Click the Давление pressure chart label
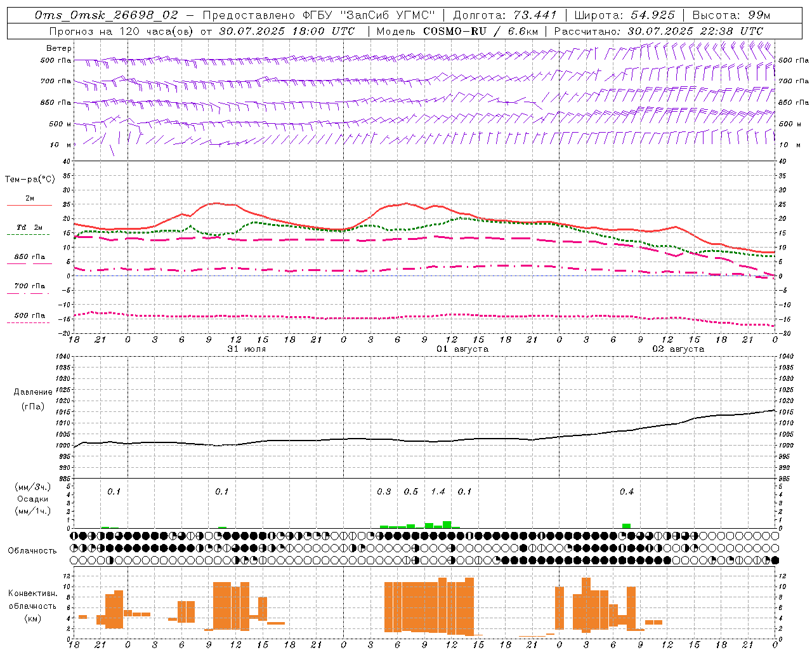Viewport: 812px width, 650px height. coord(33,392)
